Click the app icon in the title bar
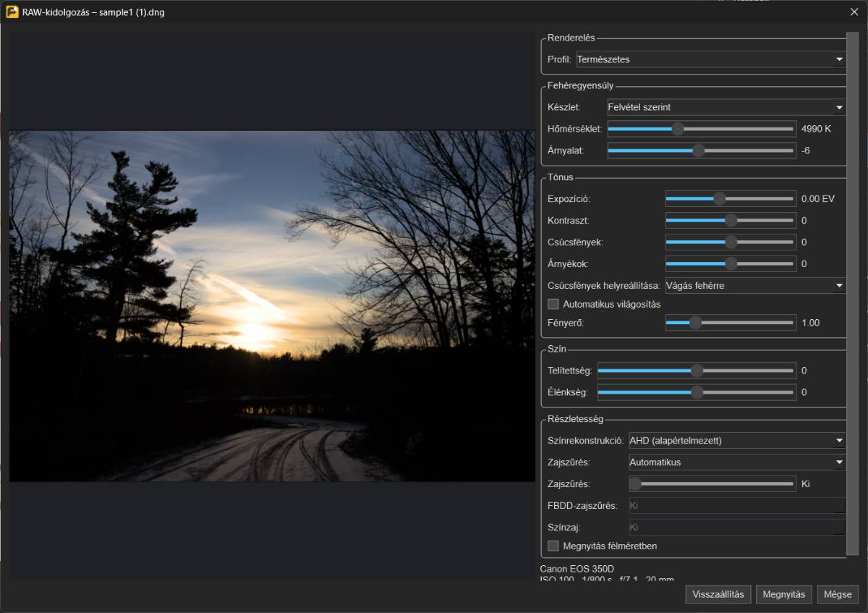 [12, 12]
